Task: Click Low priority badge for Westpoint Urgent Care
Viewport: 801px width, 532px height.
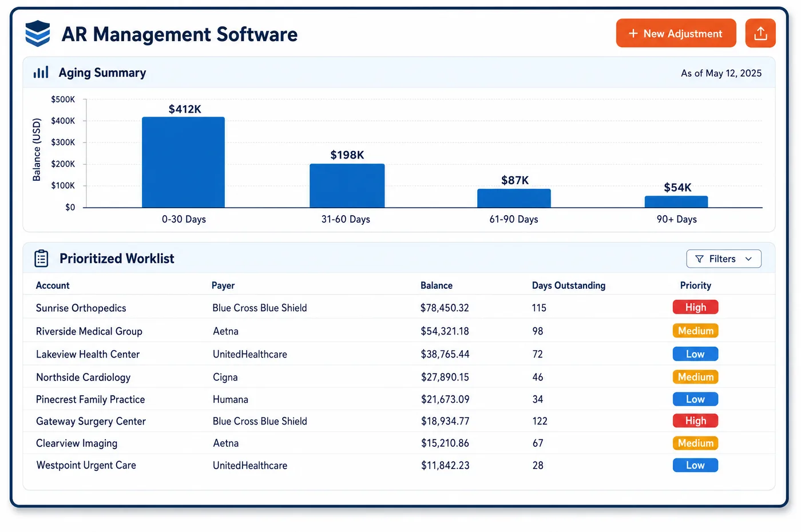Action: click(x=696, y=465)
